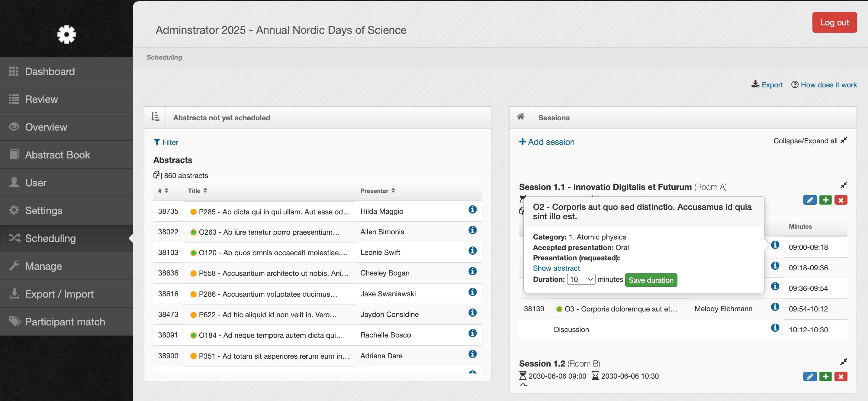
Task: Select abstract row P558 by Chesley Bogan
Action: [273, 273]
